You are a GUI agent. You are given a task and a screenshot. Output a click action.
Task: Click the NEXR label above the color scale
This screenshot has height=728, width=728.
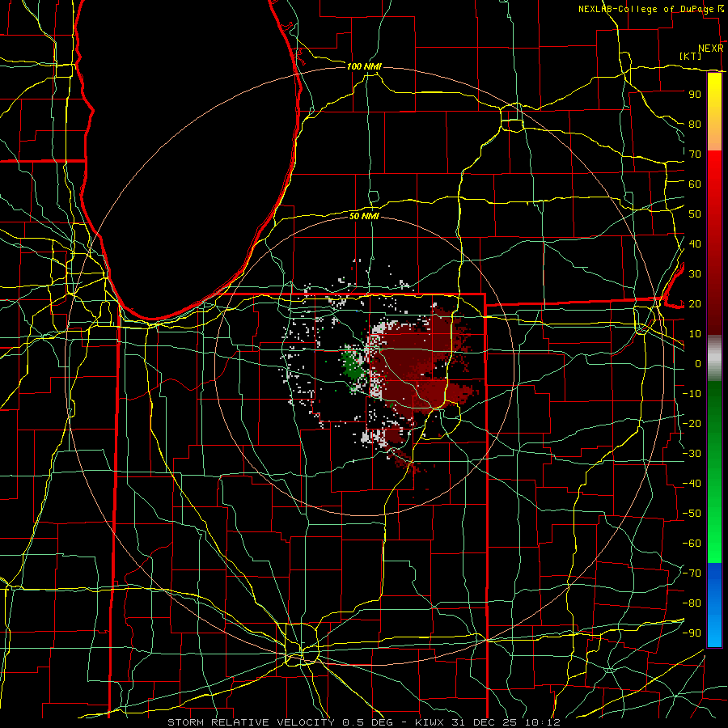711,49
